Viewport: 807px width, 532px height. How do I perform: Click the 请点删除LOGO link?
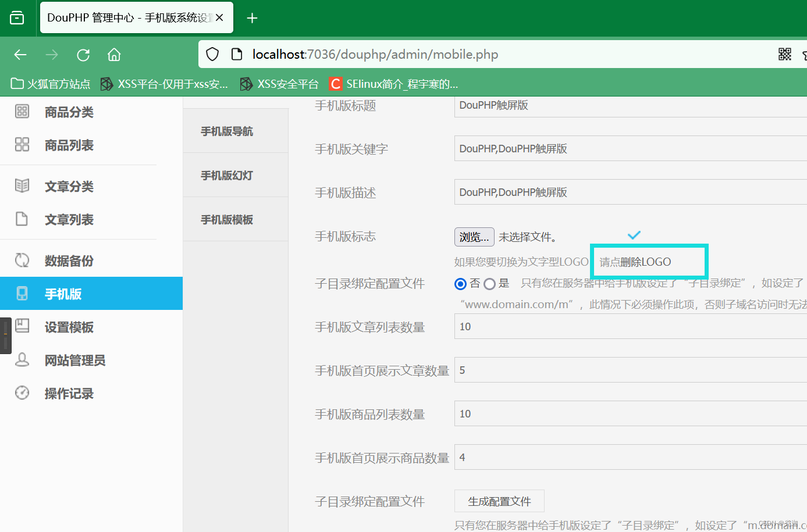(634, 262)
